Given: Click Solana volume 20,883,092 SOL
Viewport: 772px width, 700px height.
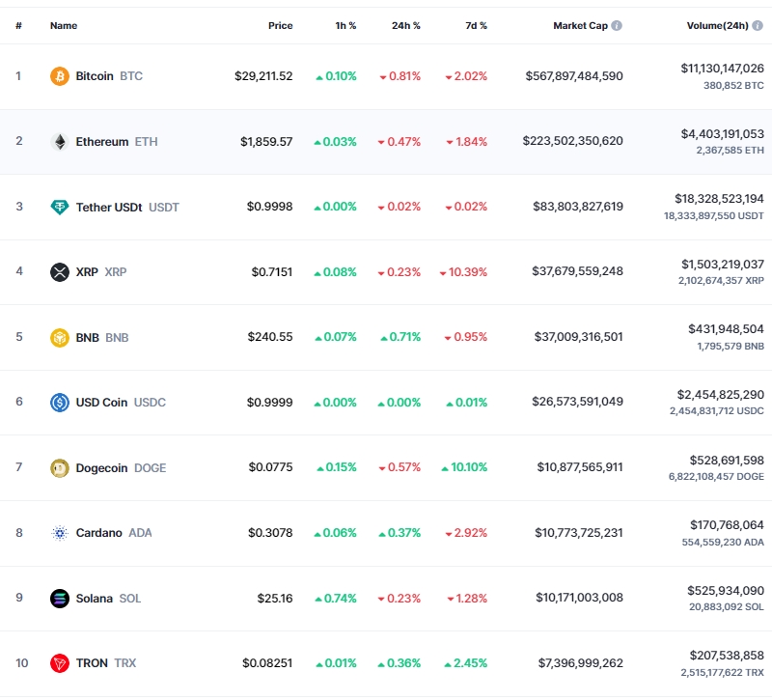Looking at the screenshot, I should [x=727, y=607].
